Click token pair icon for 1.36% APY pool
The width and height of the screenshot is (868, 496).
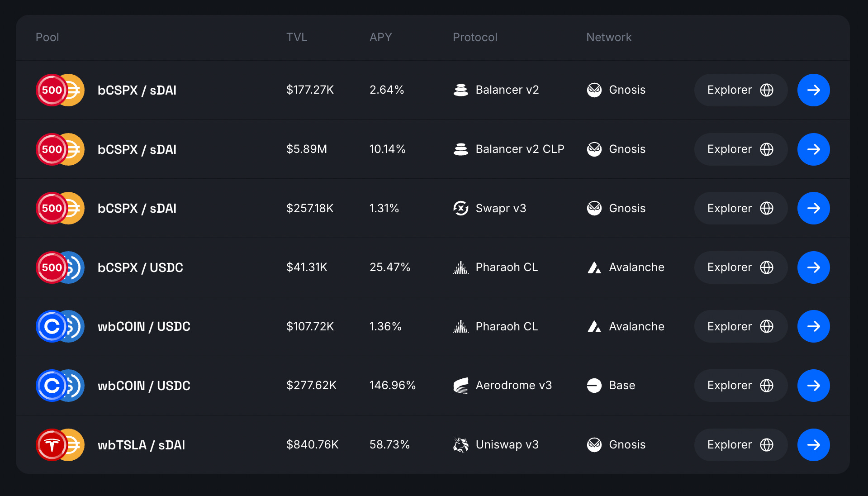60,326
